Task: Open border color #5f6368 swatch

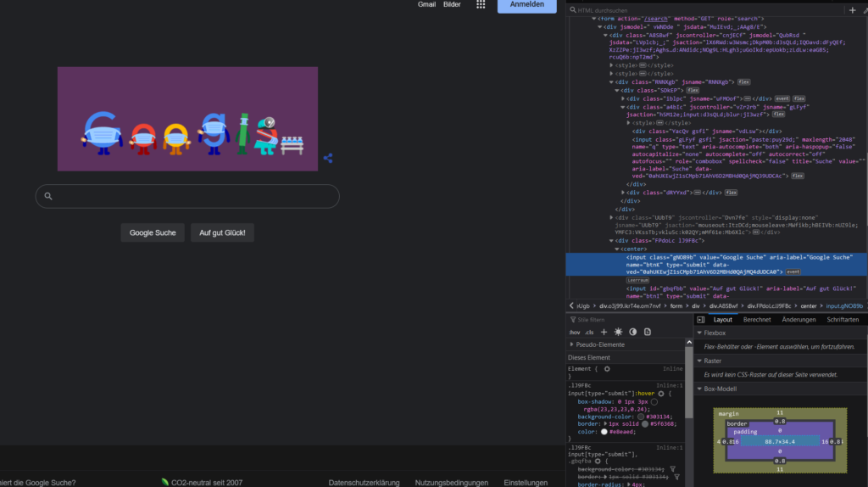Action: 645,424
